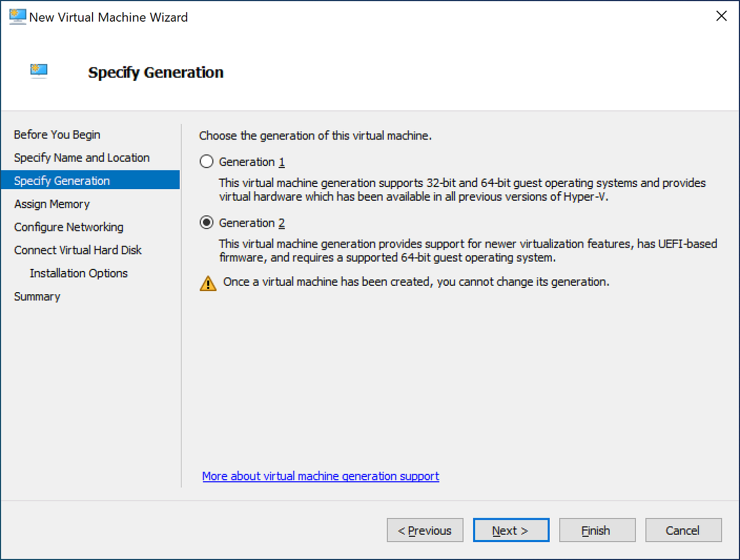Go to Specify Name and Location step

click(81, 157)
